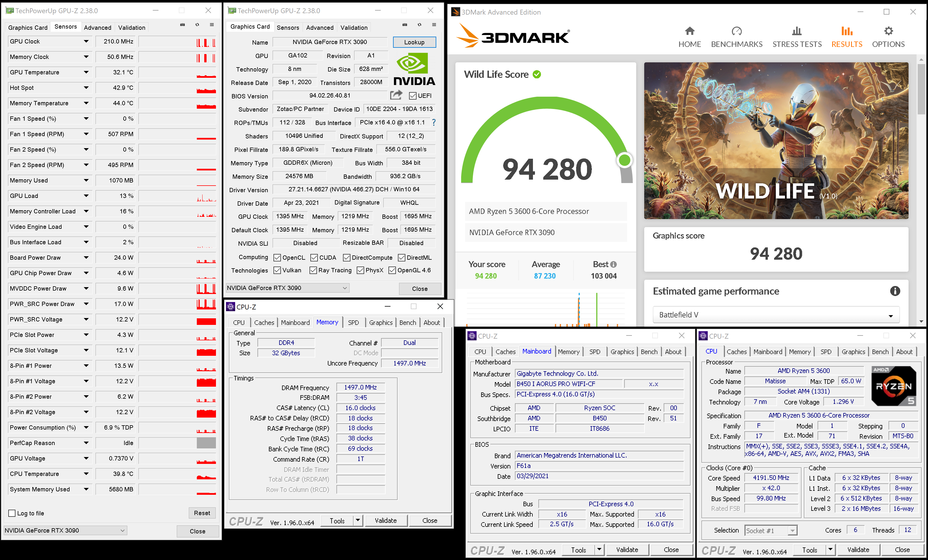Toggle the DirectML checkbox
The image size is (928, 560).
[x=401, y=258]
